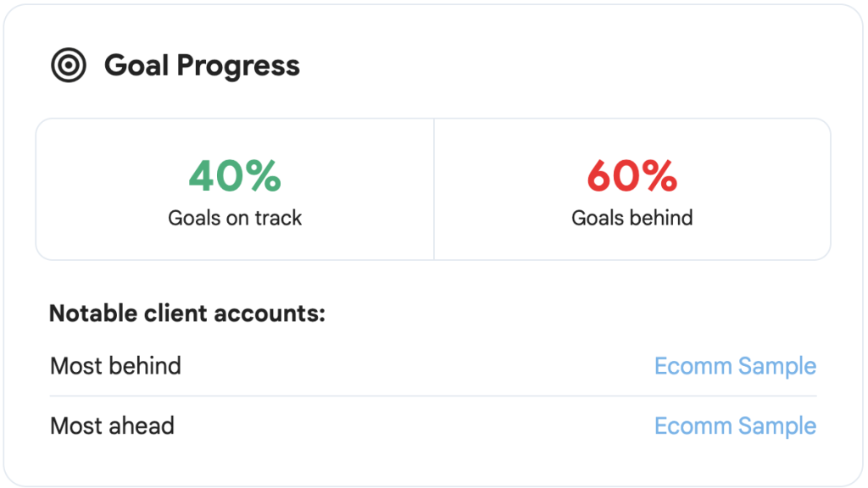Image resolution: width=868 pixels, height=488 pixels.
Task: Click the Goal Progress target icon
Action: [x=69, y=65]
